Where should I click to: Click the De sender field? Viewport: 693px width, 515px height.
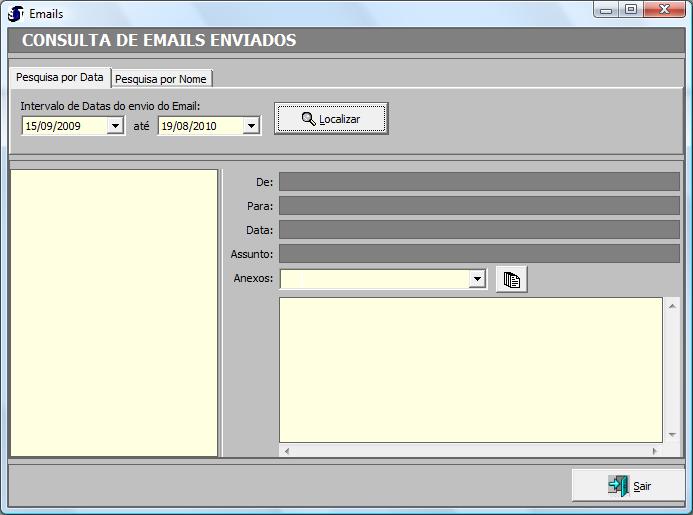coord(478,182)
